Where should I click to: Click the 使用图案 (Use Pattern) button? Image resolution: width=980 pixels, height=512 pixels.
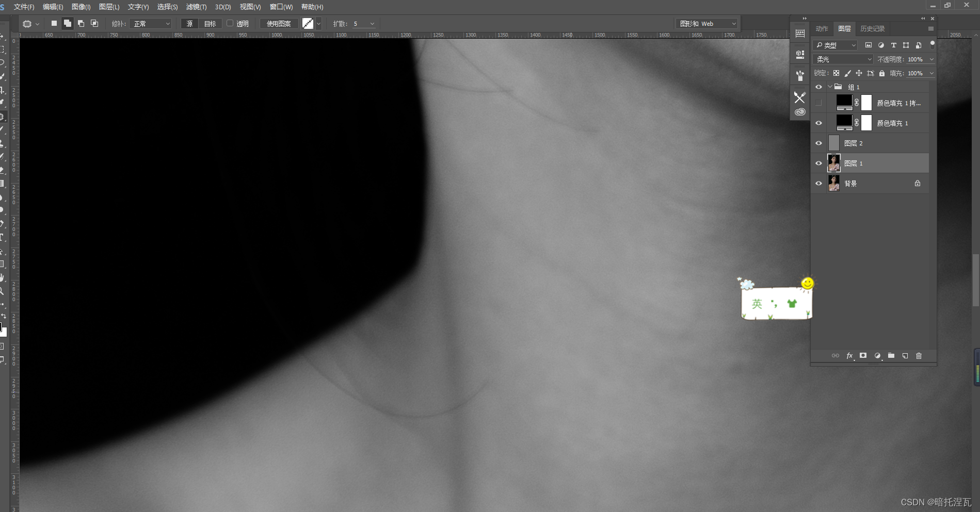pos(279,24)
